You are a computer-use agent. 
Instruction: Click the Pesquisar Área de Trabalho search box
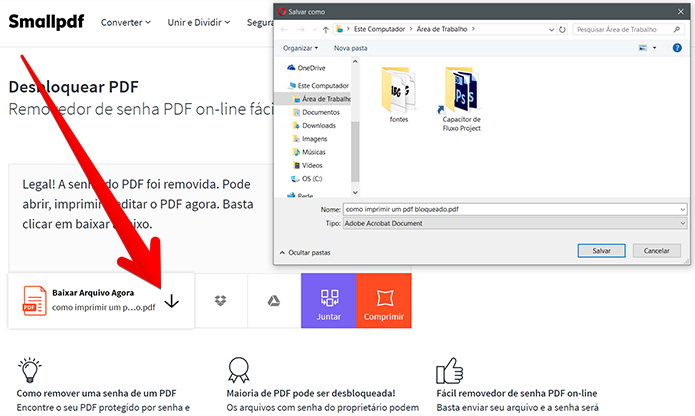pyautogui.click(x=629, y=29)
